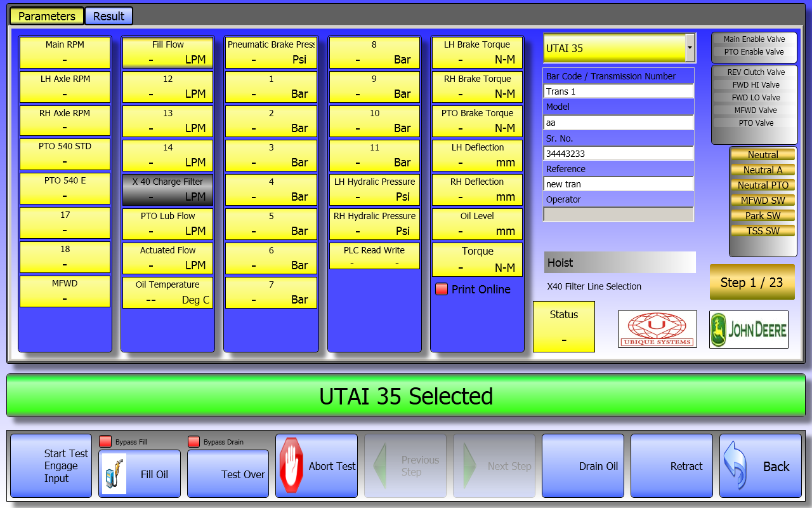Click the Start Test Engage Input button
Image resolution: width=812 pixels, height=508 pixels.
click(x=51, y=466)
